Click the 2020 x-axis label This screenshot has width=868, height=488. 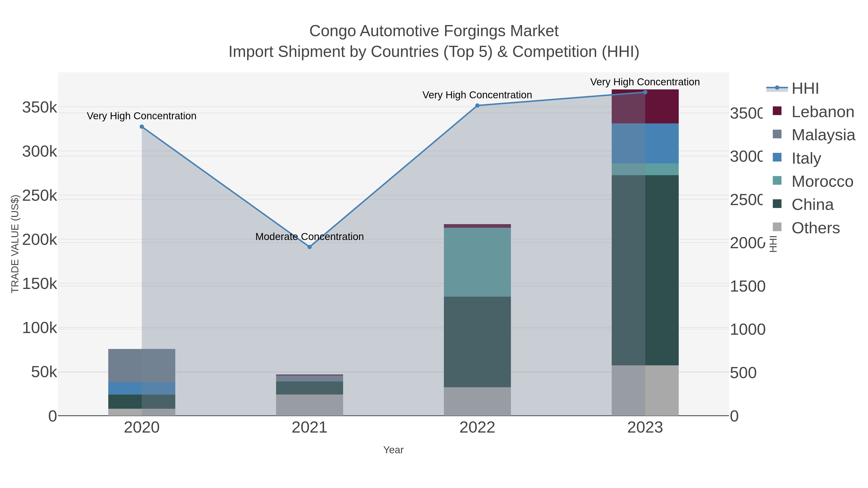point(142,427)
